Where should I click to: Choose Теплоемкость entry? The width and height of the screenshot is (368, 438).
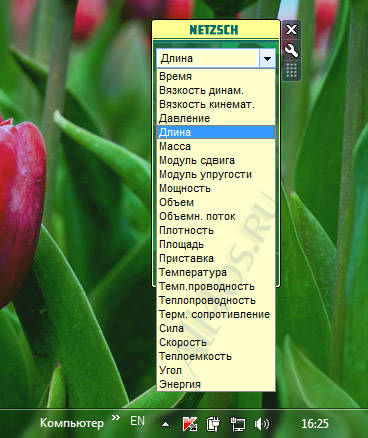point(216,356)
